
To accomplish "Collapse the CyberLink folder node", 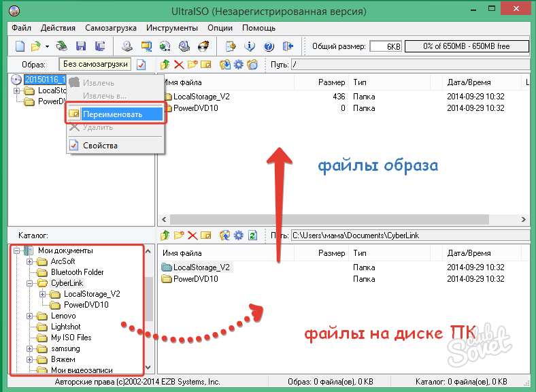I will [x=29, y=284].
